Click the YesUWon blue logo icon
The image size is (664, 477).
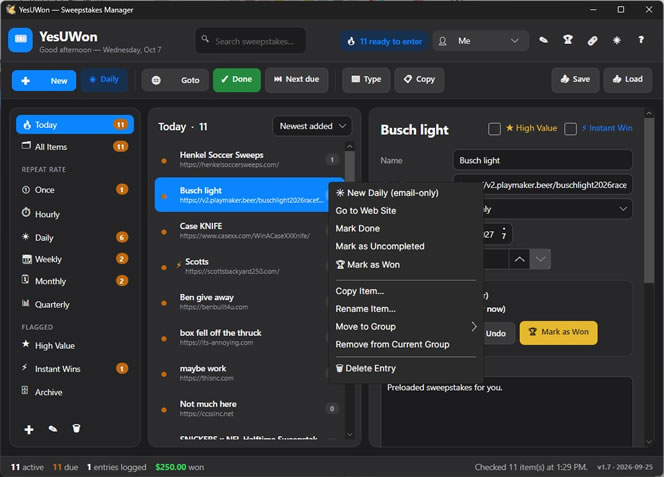click(20, 40)
